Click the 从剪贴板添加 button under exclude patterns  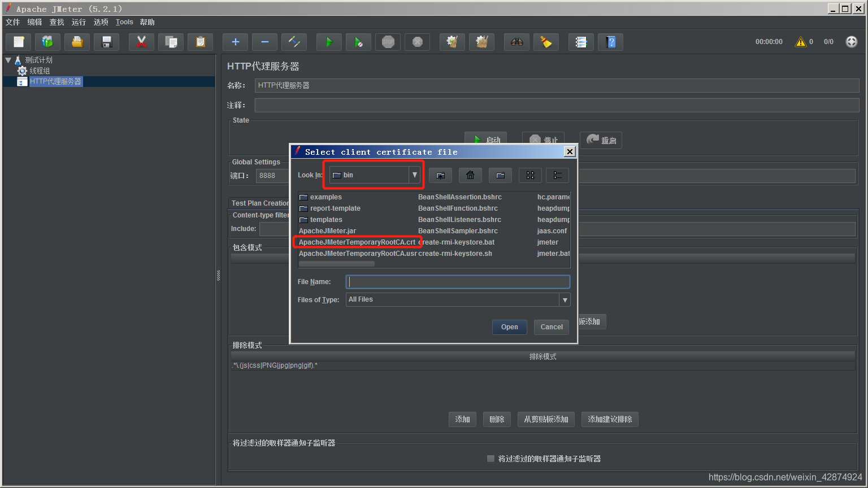click(x=546, y=419)
